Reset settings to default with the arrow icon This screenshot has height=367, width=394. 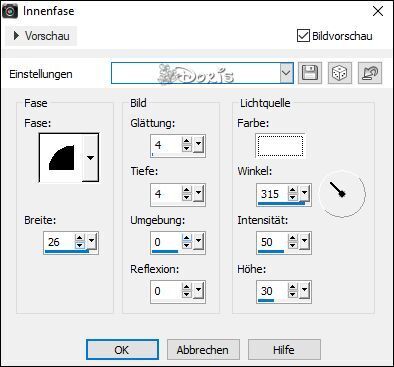click(x=370, y=73)
